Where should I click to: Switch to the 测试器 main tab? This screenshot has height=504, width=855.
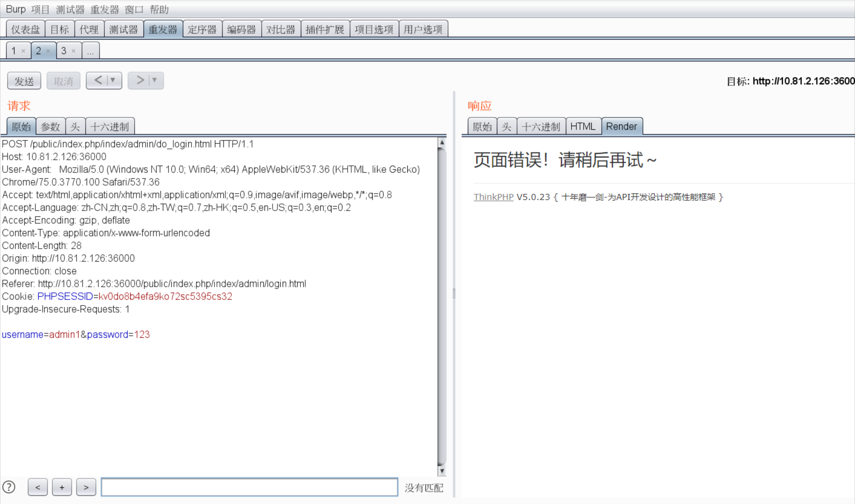click(x=124, y=29)
